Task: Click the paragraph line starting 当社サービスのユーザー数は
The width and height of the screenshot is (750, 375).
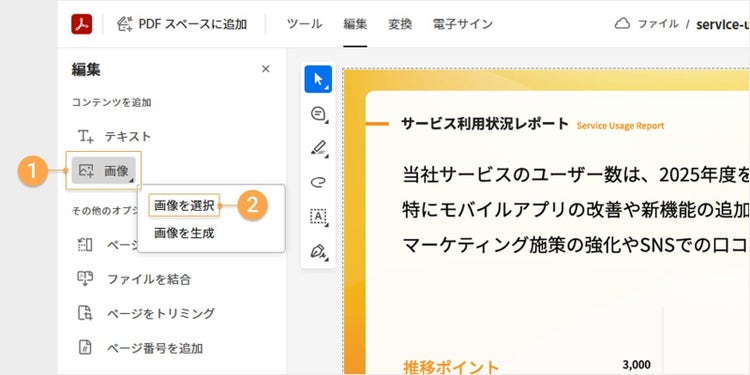Action: [575, 176]
